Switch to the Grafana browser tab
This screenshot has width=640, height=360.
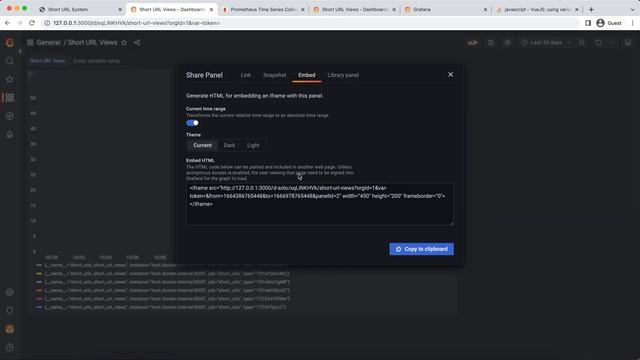coord(445,9)
